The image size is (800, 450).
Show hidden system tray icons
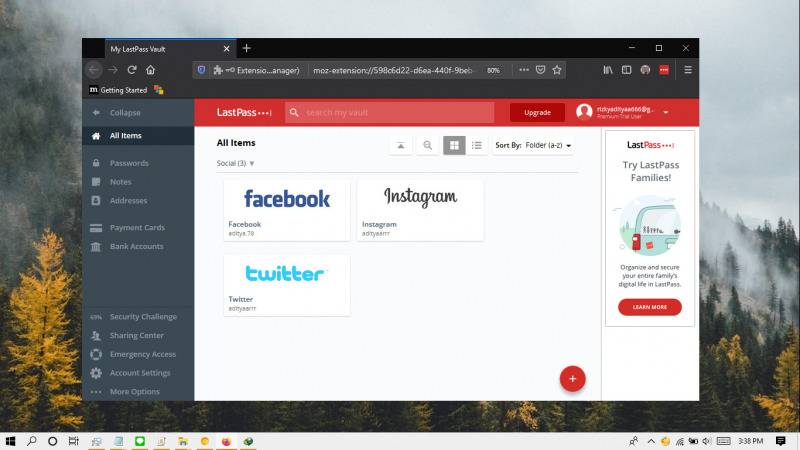[651, 441]
